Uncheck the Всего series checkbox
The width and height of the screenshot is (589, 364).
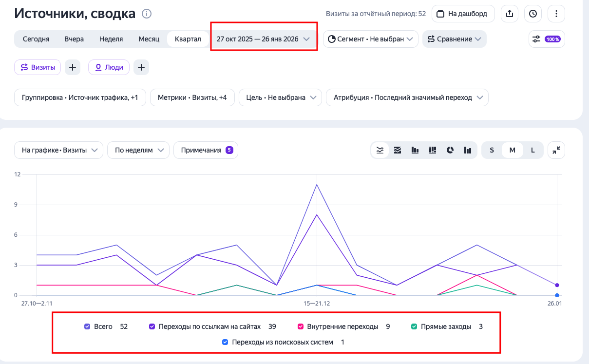click(x=87, y=326)
